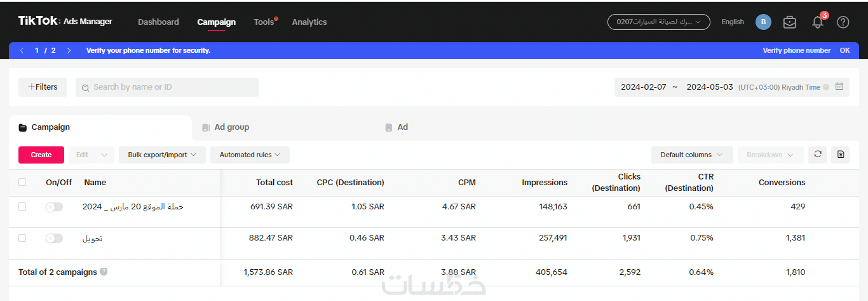Click the red Create button
Viewport: 868px width, 301px height.
point(41,155)
